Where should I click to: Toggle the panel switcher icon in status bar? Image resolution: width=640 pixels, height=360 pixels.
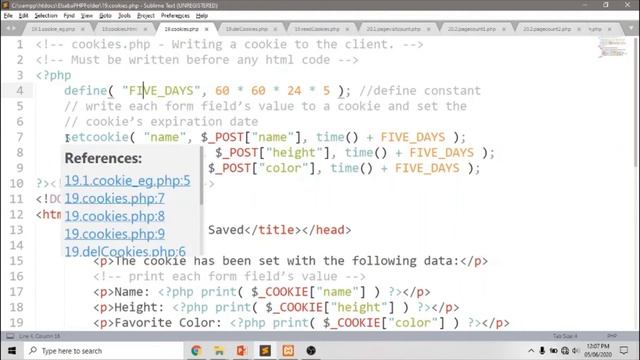coord(10,336)
